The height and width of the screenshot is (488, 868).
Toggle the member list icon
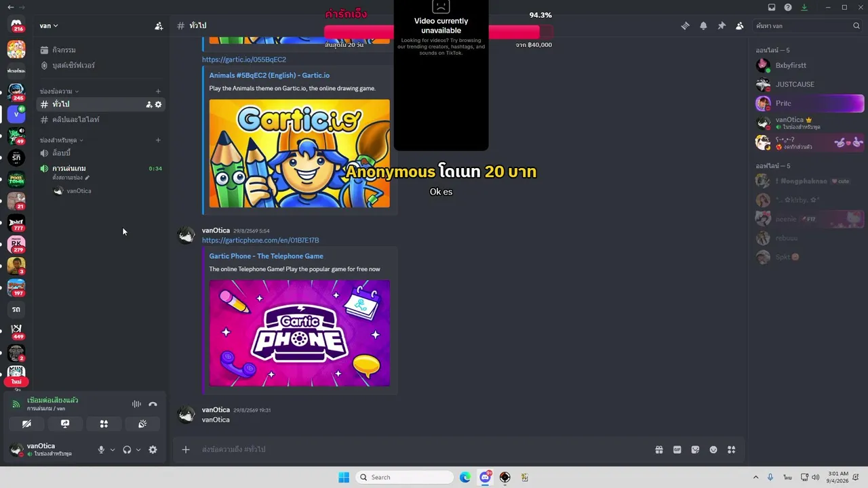tap(739, 26)
